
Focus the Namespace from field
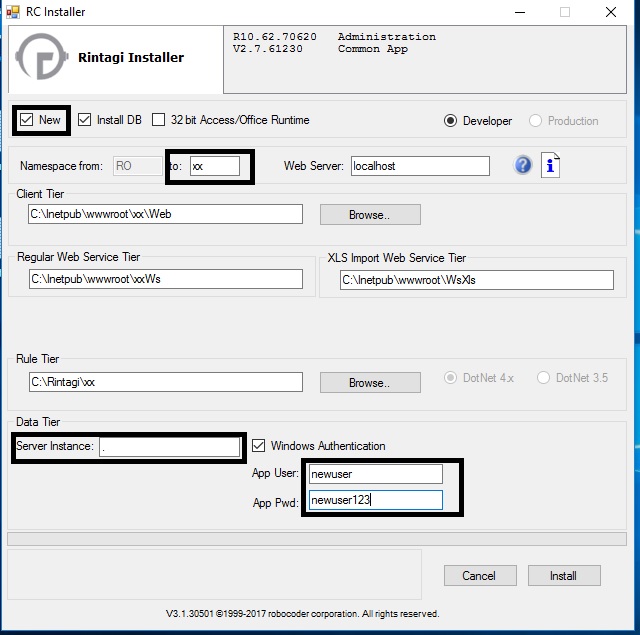point(138,166)
